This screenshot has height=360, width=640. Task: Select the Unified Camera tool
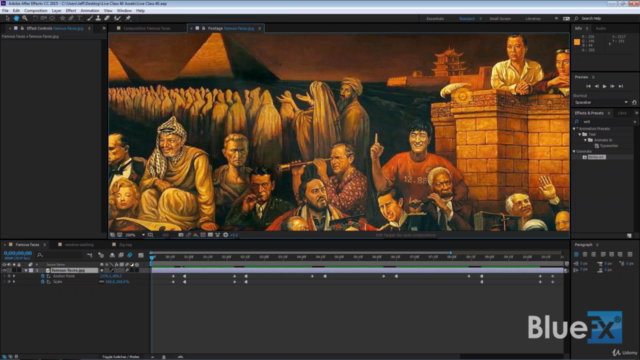pos(43,18)
